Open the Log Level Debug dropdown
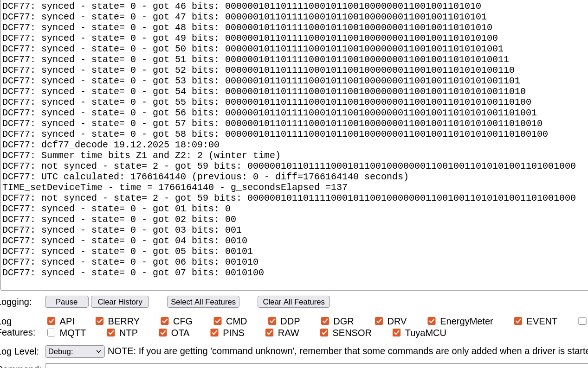The height and width of the screenshot is (368, 588). [75, 351]
